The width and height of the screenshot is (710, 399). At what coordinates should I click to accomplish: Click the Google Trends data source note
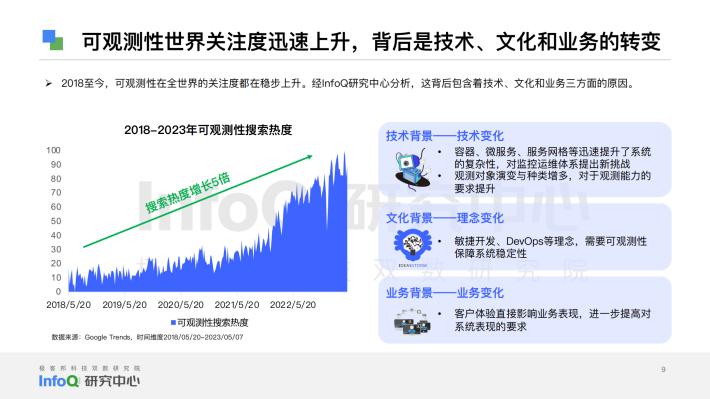(x=147, y=337)
